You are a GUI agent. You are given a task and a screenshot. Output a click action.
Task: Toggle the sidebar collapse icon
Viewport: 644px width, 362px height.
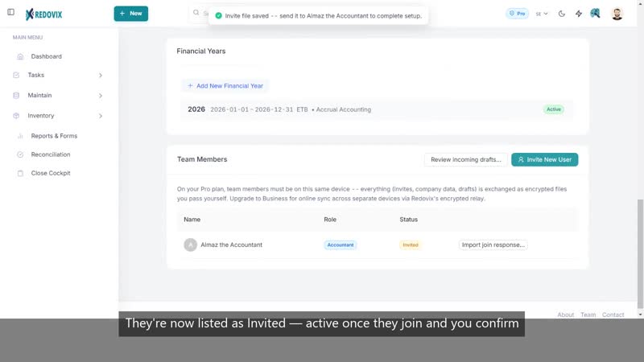[x=11, y=12]
